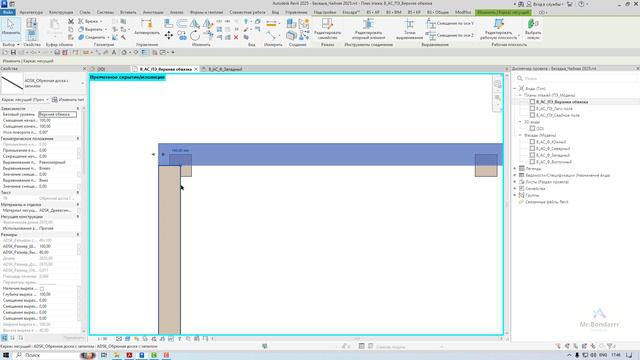Switch to Аннотации ribbon tab
The height and width of the screenshot is (360, 640).
pyautogui.click(x=153, y=12)
